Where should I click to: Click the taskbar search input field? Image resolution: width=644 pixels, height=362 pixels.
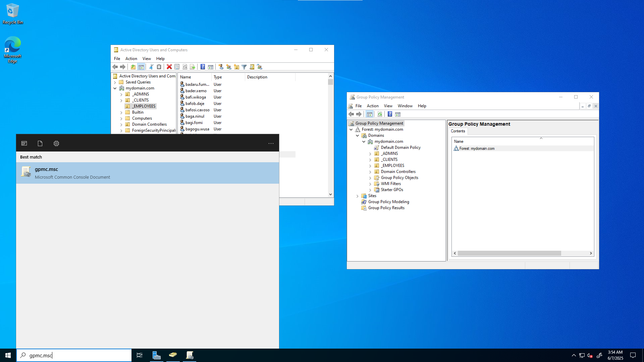click(74, 355)
